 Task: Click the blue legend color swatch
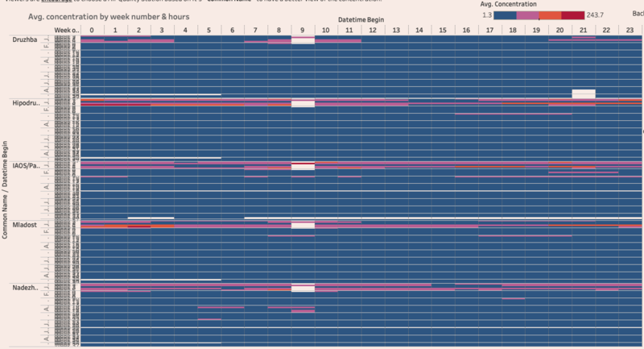505,15
